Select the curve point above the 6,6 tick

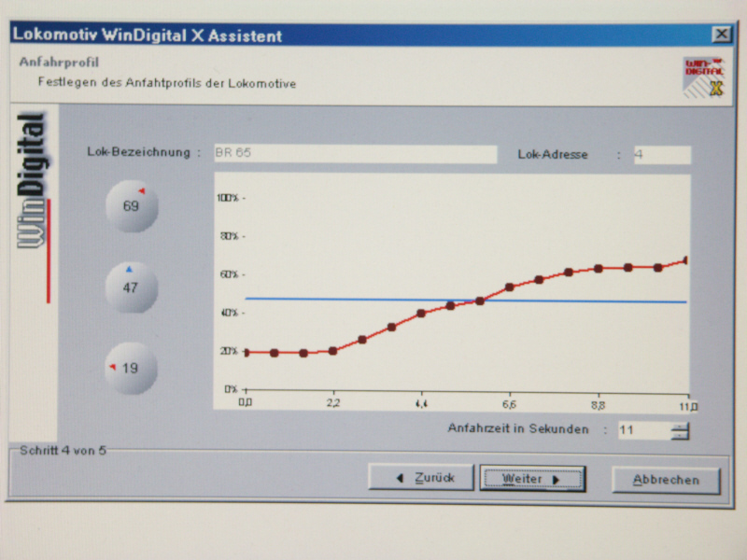[509, 287]
